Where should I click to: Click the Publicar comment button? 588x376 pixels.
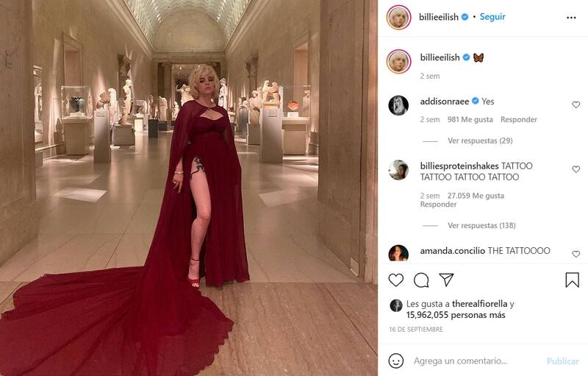(x=562, y=361)
